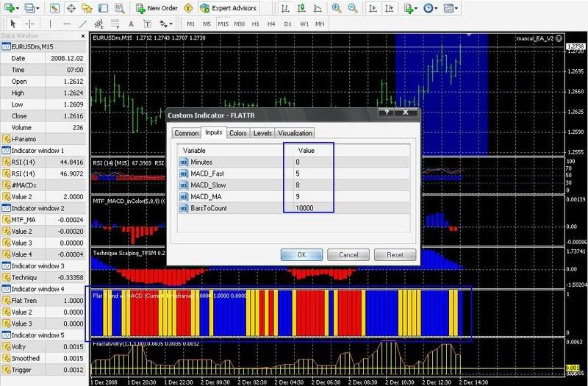Screen dimensions: 588x386
Task: Open the Visualization tab
Action: pyautogui.click(x=295, y=133)
